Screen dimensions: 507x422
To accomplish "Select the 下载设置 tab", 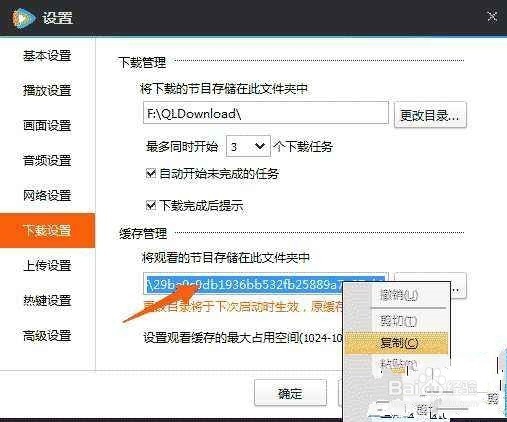I will click(x=47, y=230).
